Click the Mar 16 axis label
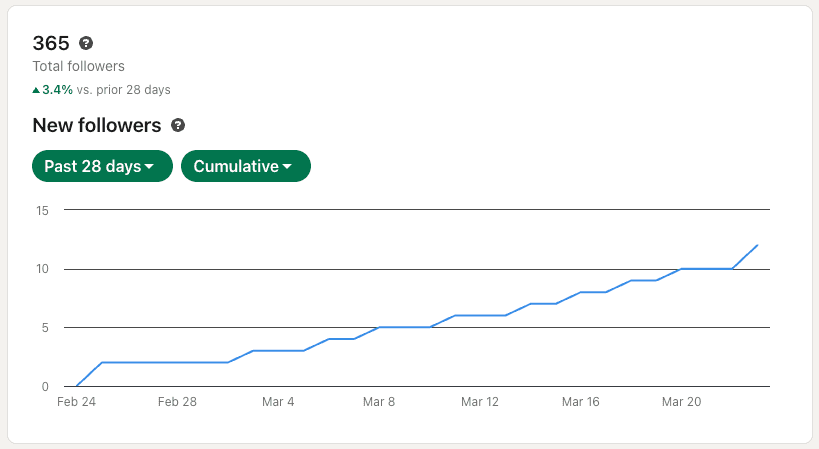The width and height of the screenshot is (819, 449). 580,401
